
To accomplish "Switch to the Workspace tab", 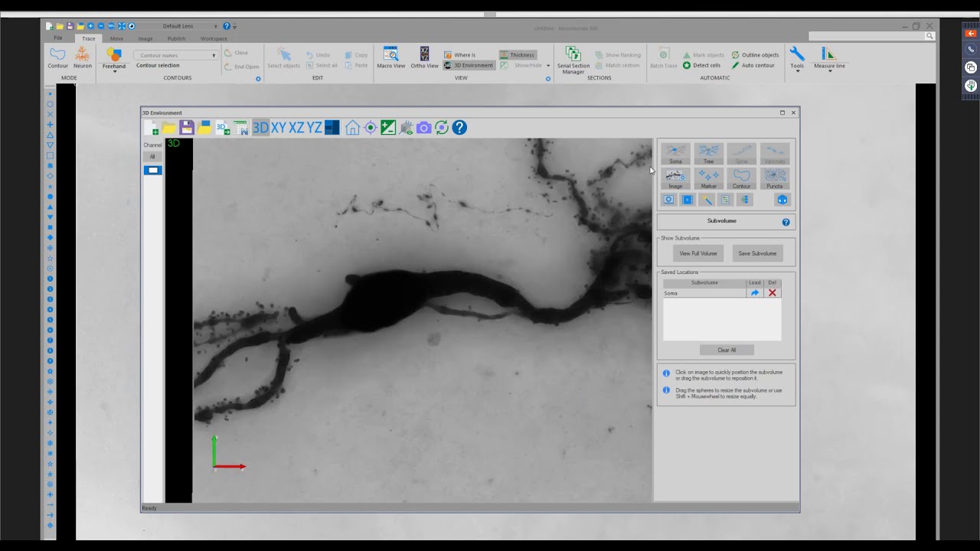I will point(214,38).
